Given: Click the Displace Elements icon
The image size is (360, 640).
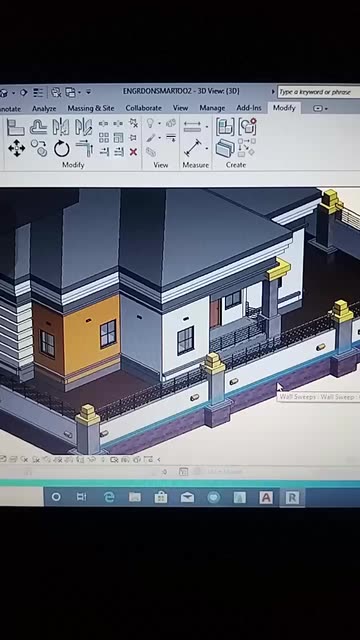Looking at the screenshot, I should [x=171, y=123].
